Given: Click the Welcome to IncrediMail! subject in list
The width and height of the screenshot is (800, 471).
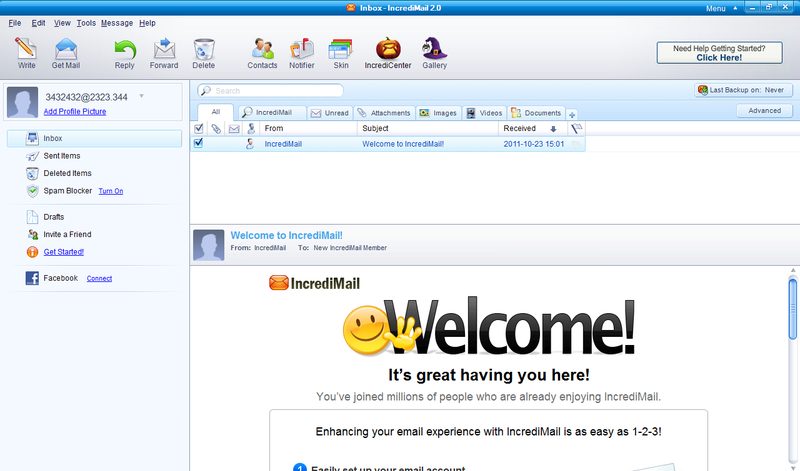Looking at the screenshot, I should pos(403,144).
